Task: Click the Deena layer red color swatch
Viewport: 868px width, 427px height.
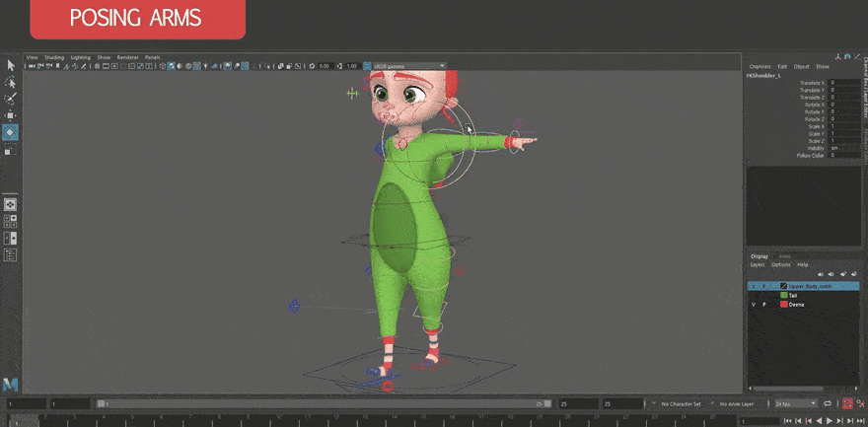Action: coord(783,305)
